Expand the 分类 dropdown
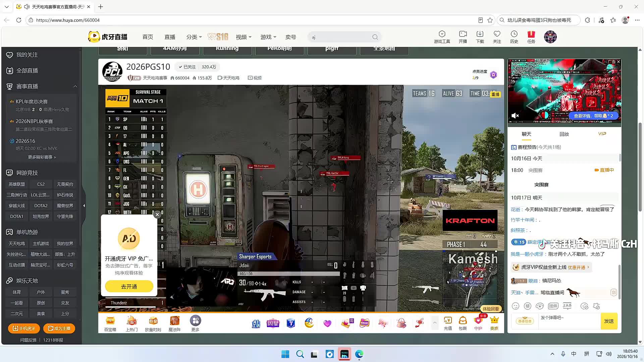The image size is (644, 362). pyautogui.click(x=194, y=37)
